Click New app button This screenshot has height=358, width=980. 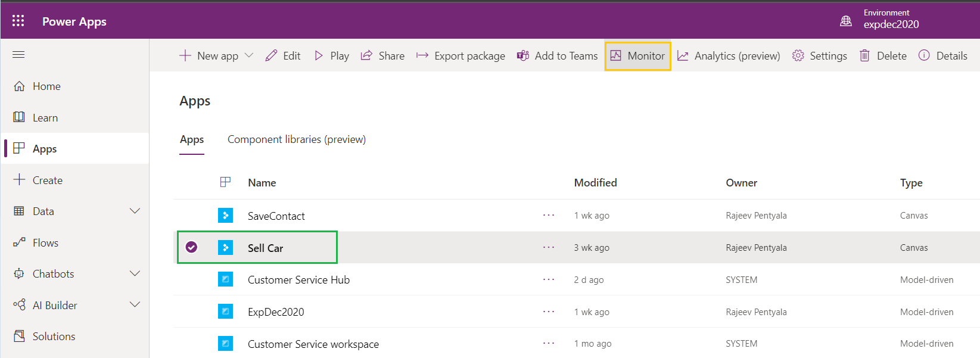coord(209,55)
